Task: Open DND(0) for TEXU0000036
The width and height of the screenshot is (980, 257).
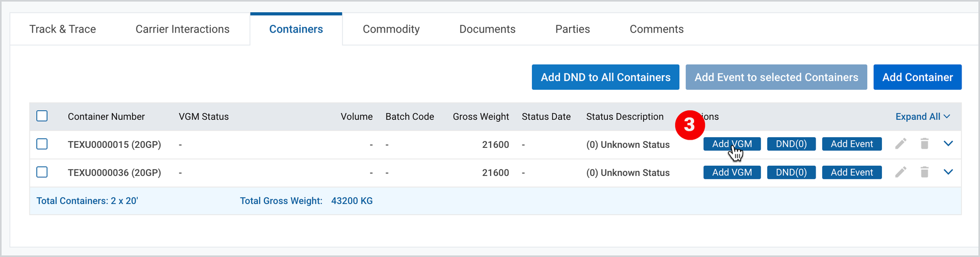Action: (791, 172)
